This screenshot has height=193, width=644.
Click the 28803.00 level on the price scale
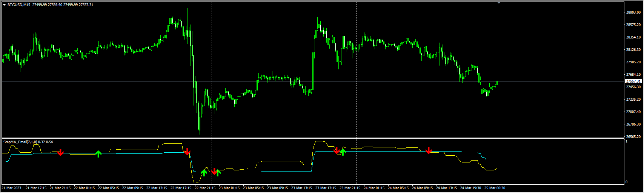(633, 12)
